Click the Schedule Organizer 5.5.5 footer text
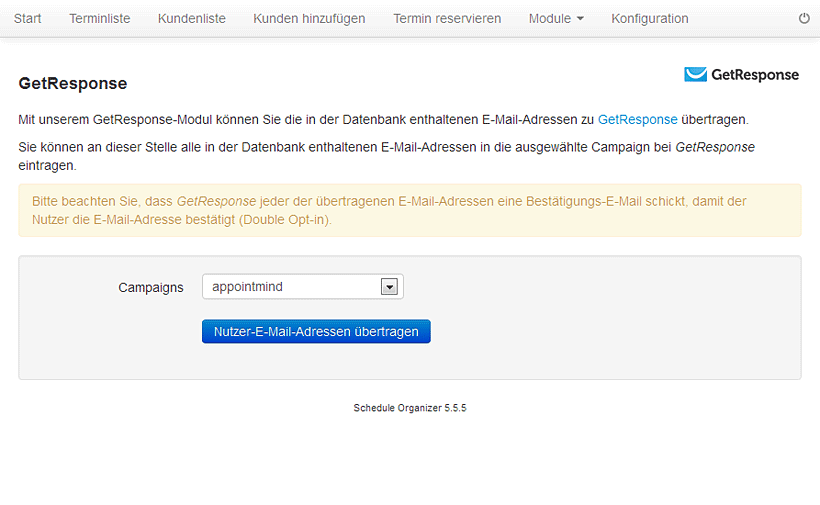This screenshot has height=505, width=820. point(409,408)
